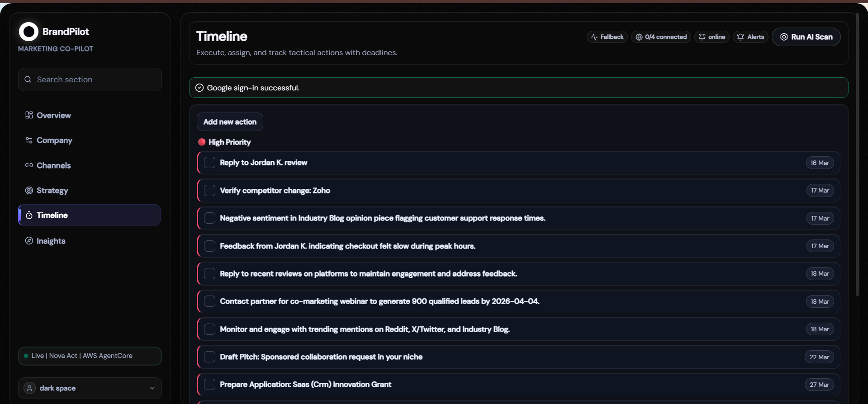The width and height of the screenshot is (868, 404).
Task: Click the online status pill
Action: 712,37
